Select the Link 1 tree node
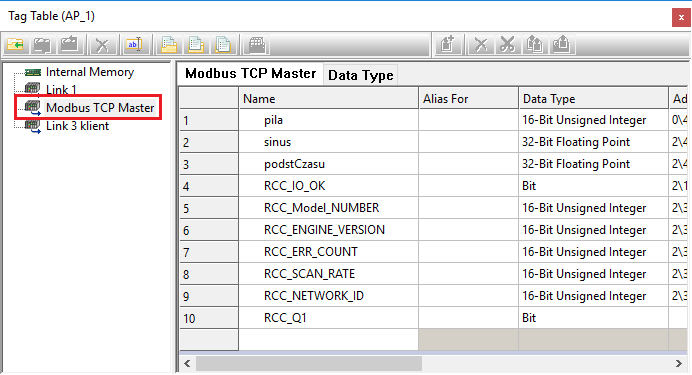The height and width of the screenshot is (375, 692). (x=61, y=90)
